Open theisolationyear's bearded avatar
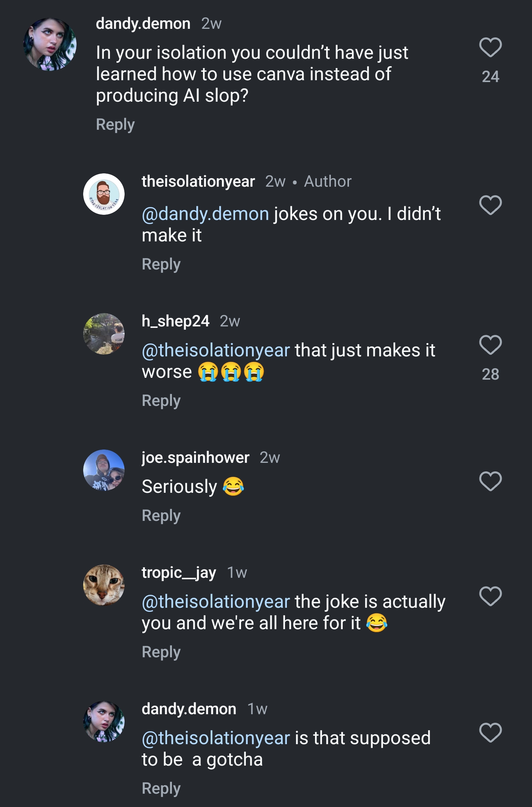Image resolution: width=532 pixels, height=807 pixels. tap(104, 194)
